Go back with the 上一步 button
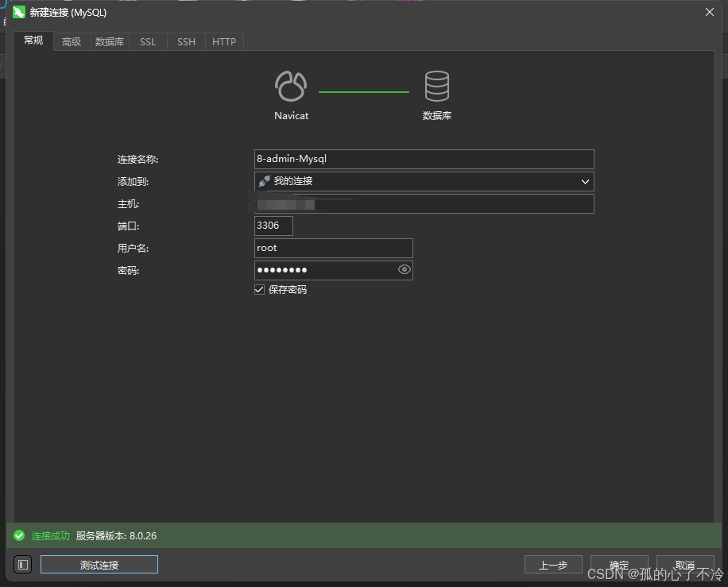Image resolution: width=728 pixels, height=587 pixels. 553,565
